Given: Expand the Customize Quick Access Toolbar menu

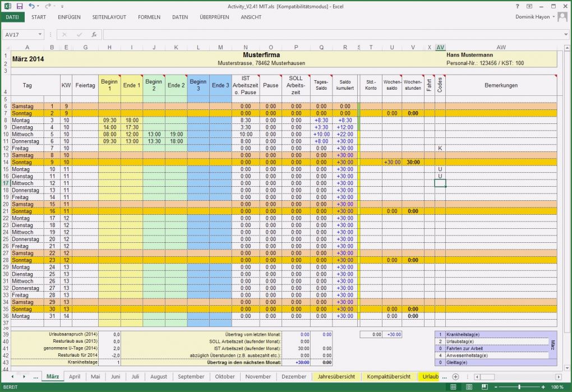Looking at the screenshot, I should point(62,6).
